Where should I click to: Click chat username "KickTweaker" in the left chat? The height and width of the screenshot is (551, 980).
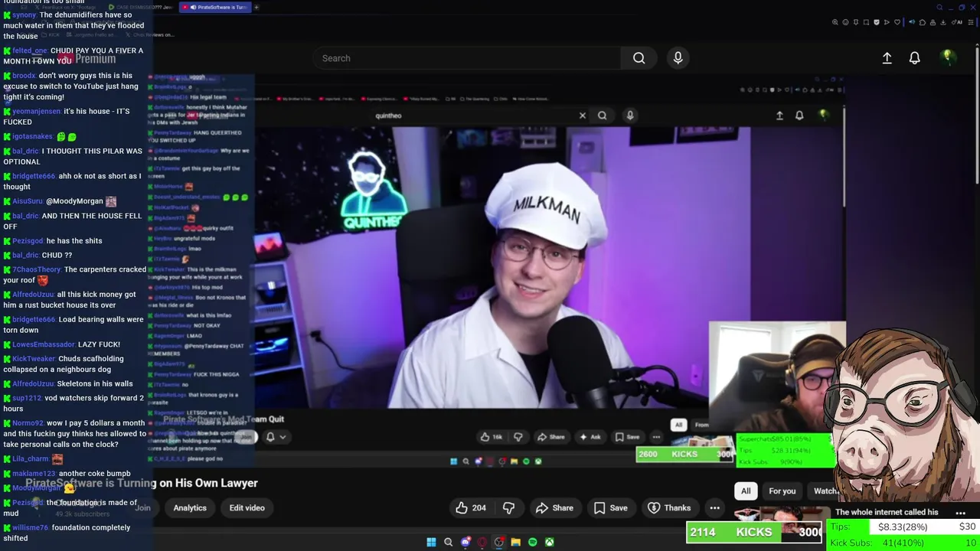(x=34, y=359)
